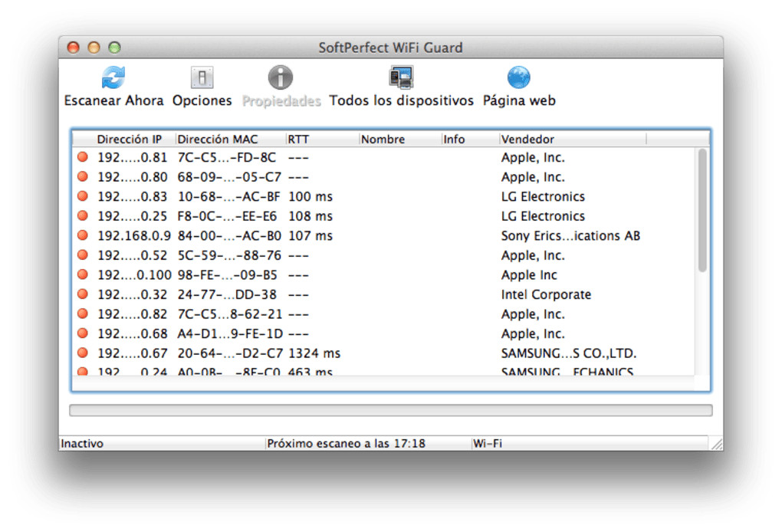Show Todos los dispositivos icon

402,77
